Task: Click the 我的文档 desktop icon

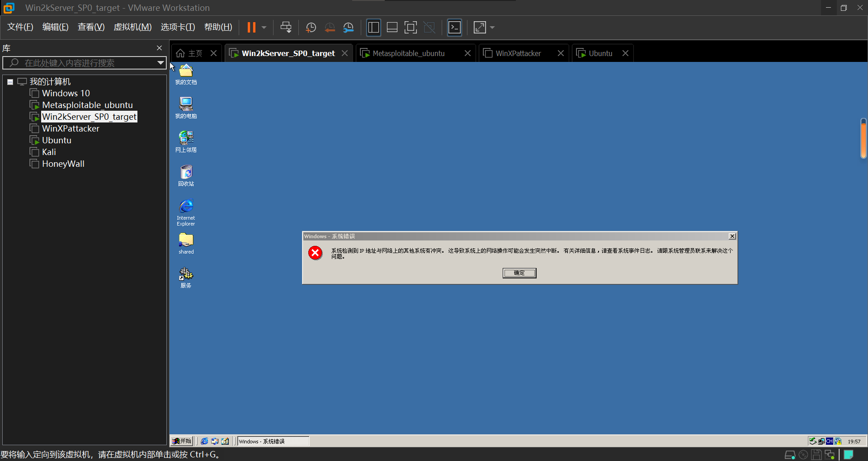Action: tap(186, 75)
